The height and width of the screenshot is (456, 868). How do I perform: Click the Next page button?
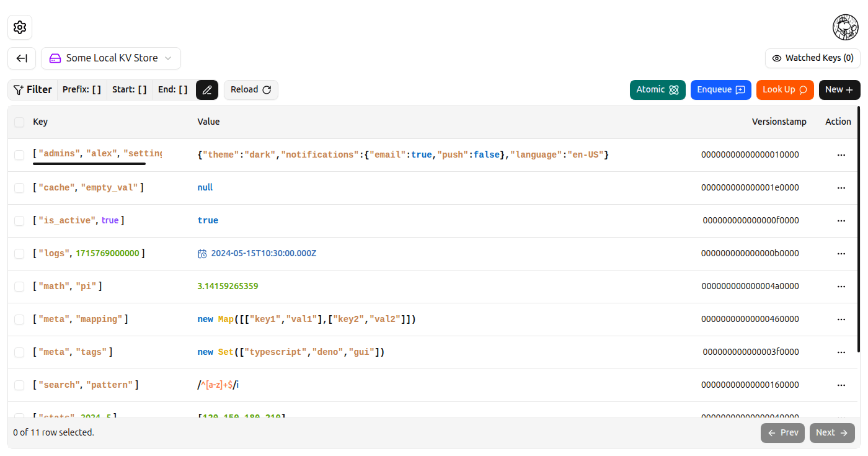click(x=832, y=433)
